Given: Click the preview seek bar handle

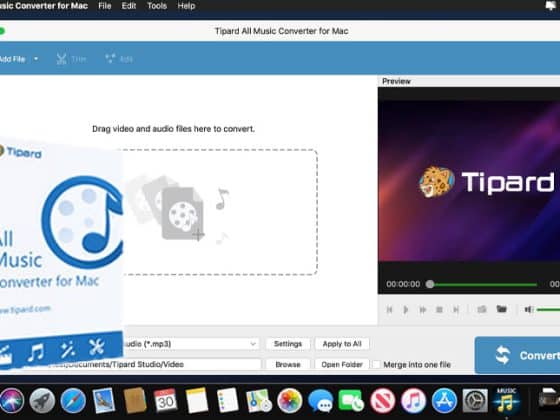Looking at the screenshot, I should coord(430,284).
